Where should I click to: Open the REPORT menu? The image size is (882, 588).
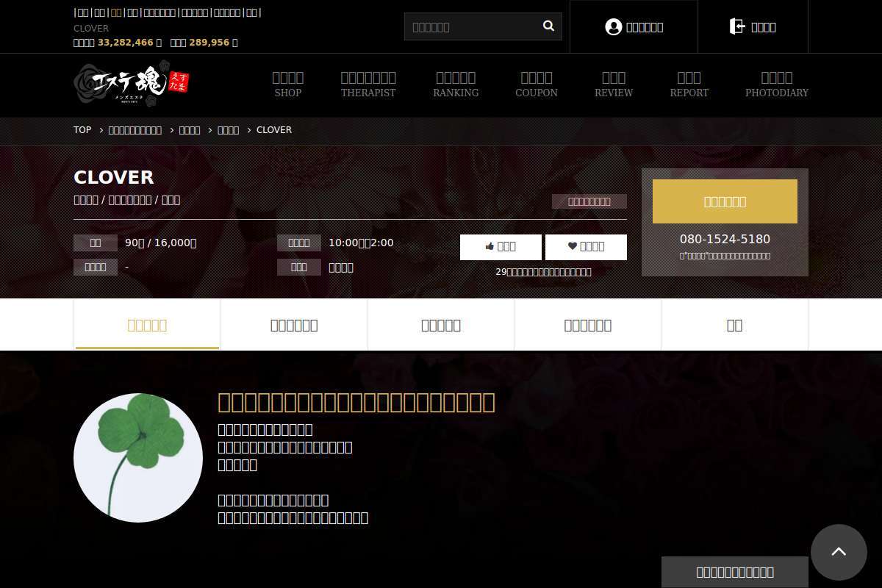coord(689,85)
